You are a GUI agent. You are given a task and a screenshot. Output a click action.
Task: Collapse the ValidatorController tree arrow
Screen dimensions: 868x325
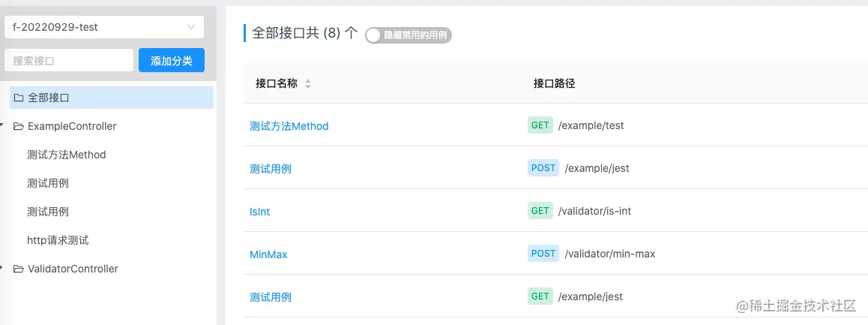point(4,269)
